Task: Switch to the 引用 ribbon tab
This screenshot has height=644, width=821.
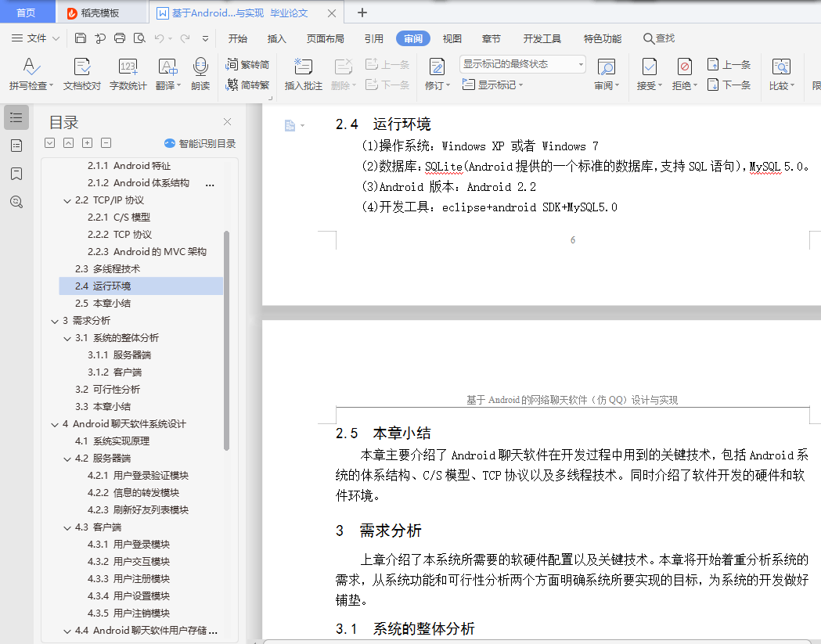Action: (374, 39)
